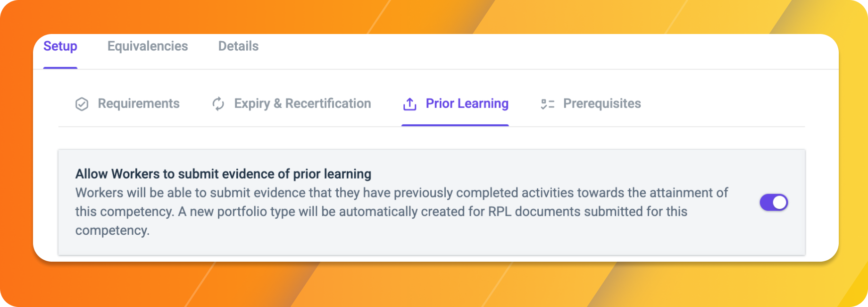
Task: Open the Prerequisites text label
Action: (x=602, y=103)
